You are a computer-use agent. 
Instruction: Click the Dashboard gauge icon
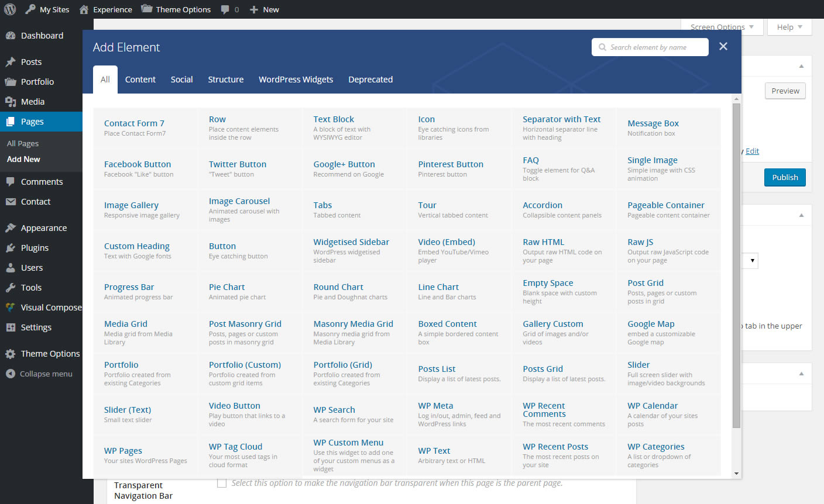11,36
